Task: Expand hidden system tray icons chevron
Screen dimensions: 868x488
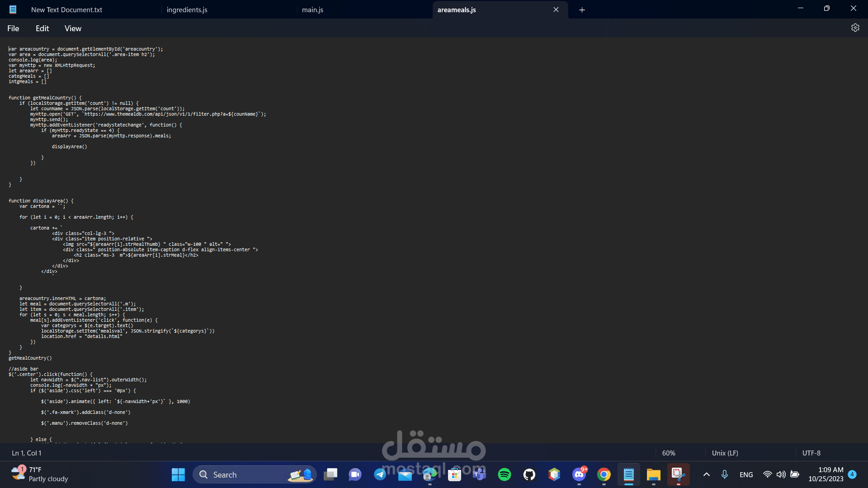Action: [707, 474]
